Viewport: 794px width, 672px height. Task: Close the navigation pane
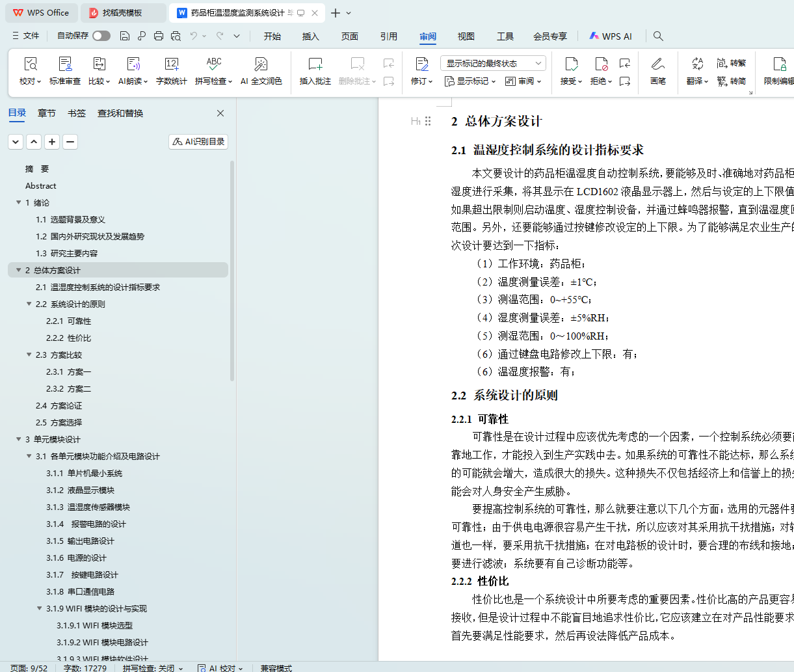(x=220, y=113)
